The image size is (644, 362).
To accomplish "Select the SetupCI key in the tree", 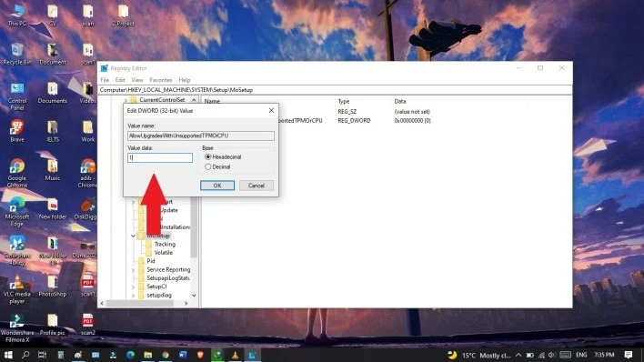I will (x=156, y=287).
